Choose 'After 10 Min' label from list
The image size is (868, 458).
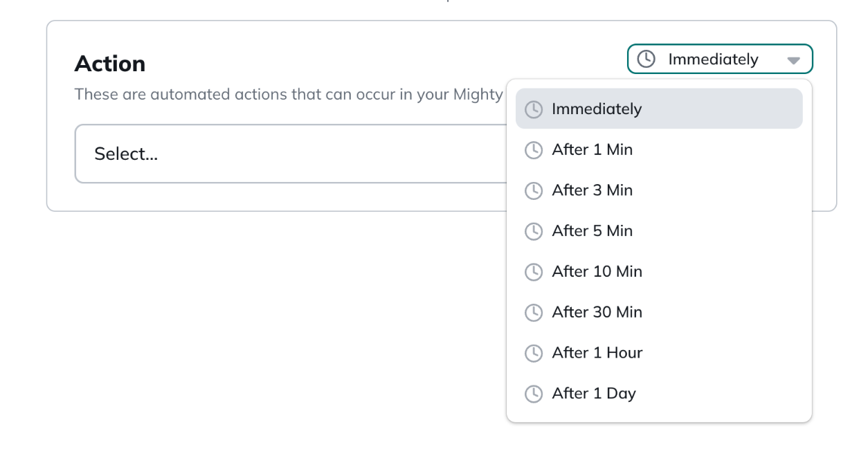pyautogui.click(x=597, y=272)
